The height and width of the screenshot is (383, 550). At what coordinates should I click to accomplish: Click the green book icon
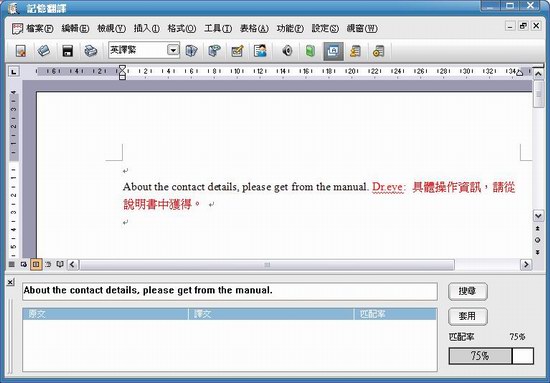click(310, 51)
